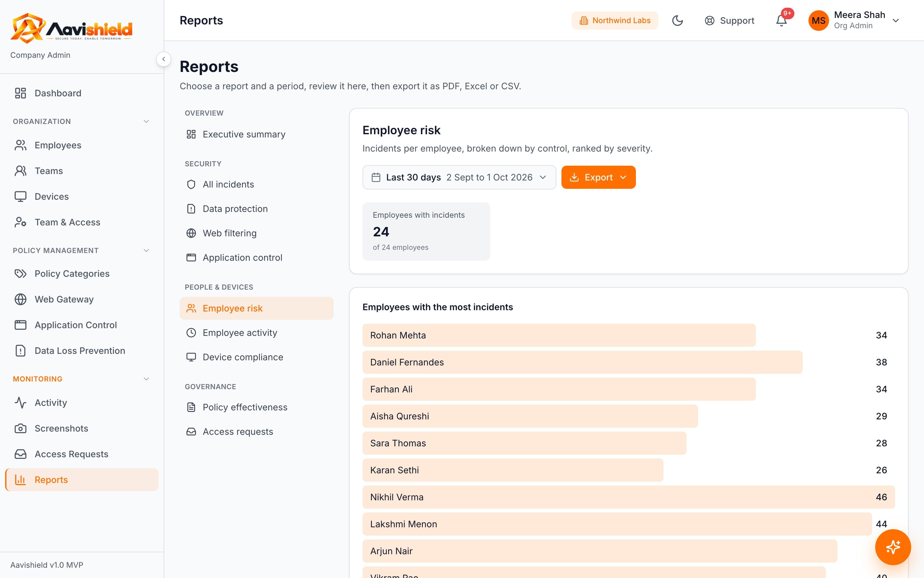The width and height of the screenshot is (924, 578).
Task: Go to Employees in the sidebar
Action: point(82,145)
